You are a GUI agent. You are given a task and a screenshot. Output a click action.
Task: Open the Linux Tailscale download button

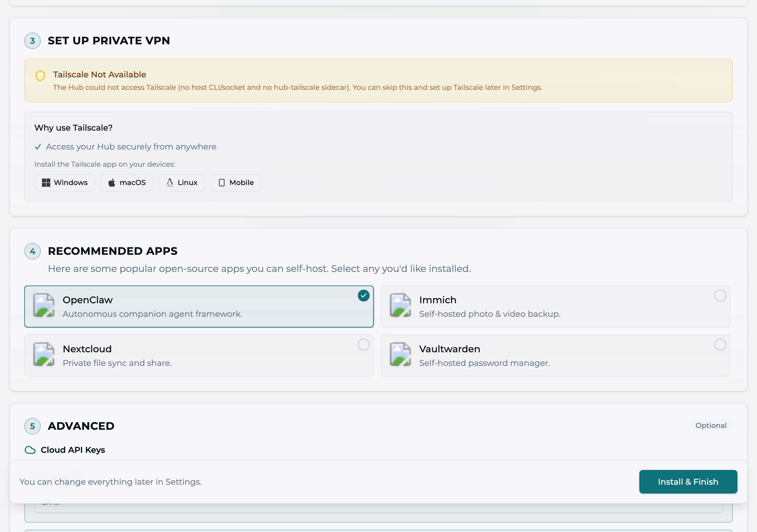click(x=182, y=183)
